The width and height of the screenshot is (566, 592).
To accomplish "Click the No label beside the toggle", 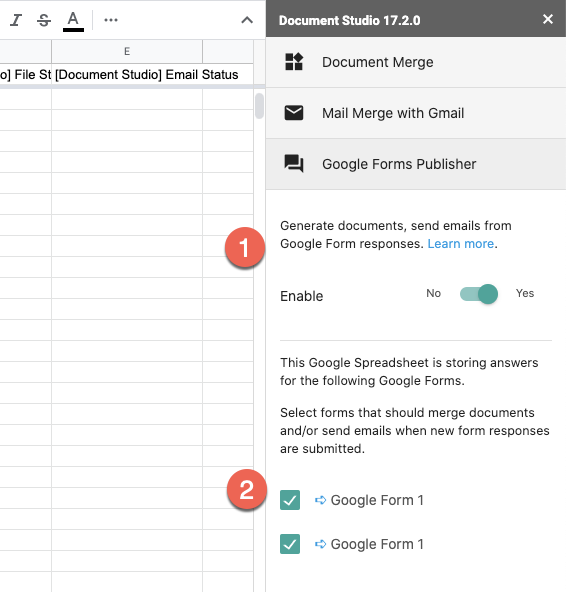I will (433, 293).
